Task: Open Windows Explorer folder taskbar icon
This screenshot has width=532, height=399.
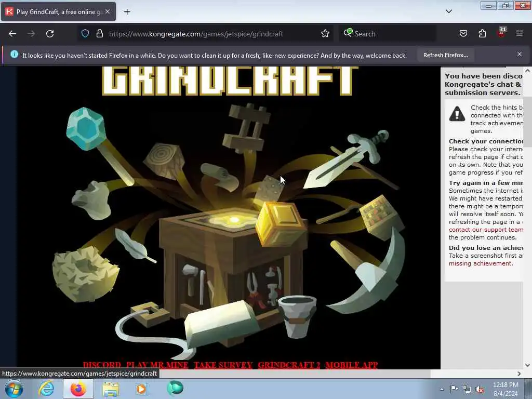Action: tap(111, 390)
